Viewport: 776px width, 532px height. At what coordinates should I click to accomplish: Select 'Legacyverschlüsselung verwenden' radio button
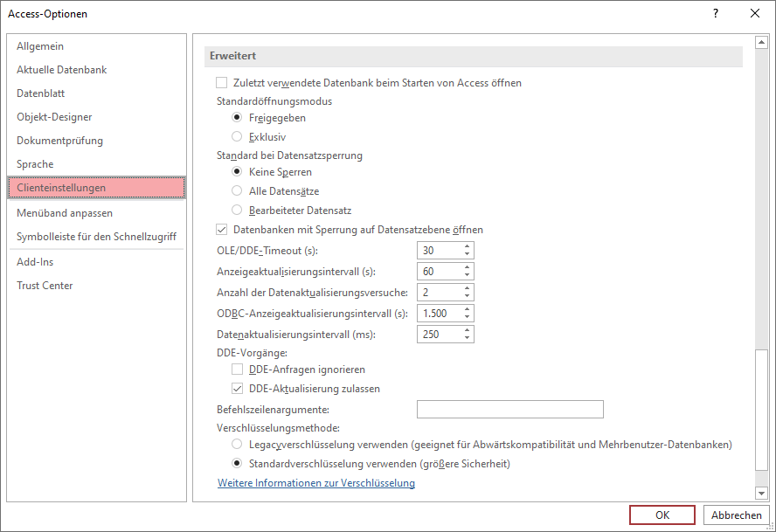click(237, 445)
